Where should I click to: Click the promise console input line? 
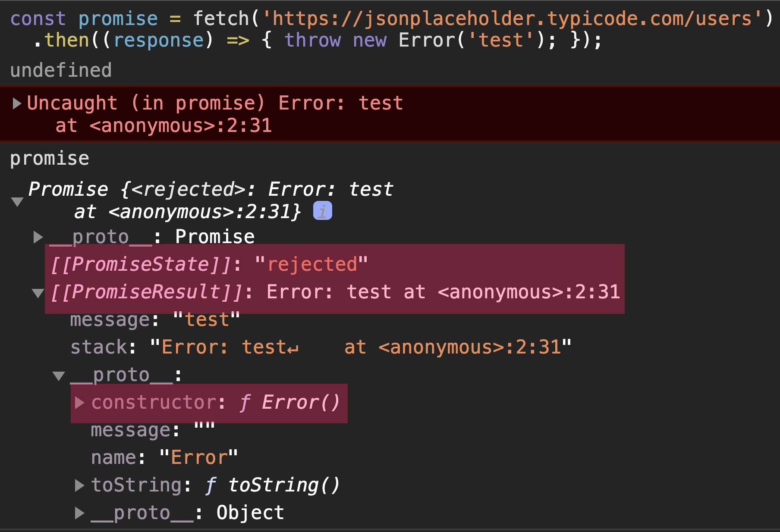pyautogui.click(x=50, y=159)
